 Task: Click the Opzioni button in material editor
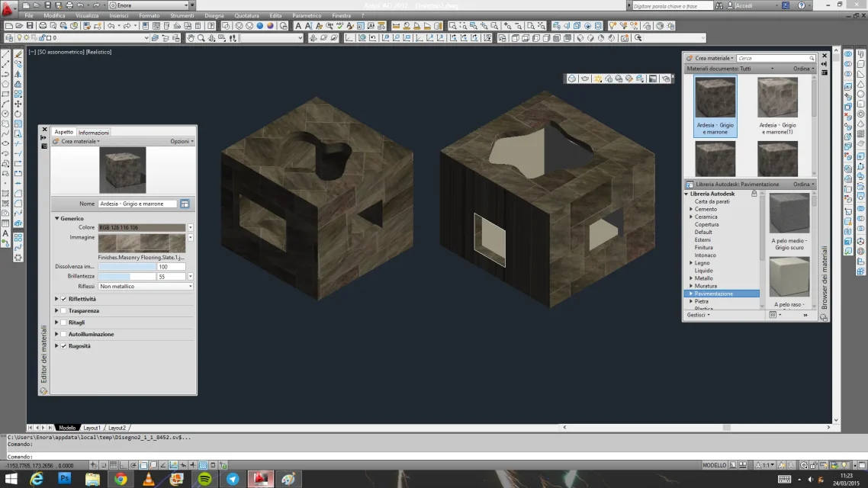pos(182,141)
